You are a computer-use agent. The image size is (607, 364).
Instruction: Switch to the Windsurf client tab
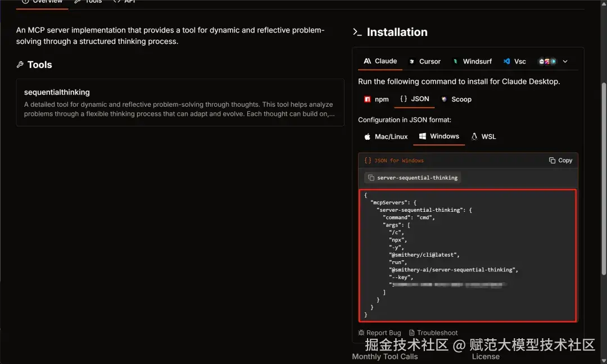472,61
